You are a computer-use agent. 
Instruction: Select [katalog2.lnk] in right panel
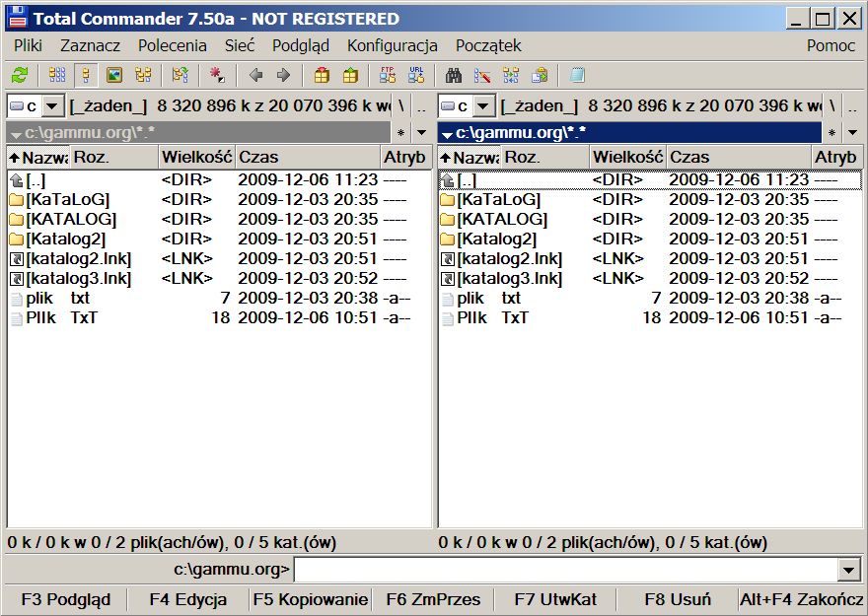click(x=650, y=258)
